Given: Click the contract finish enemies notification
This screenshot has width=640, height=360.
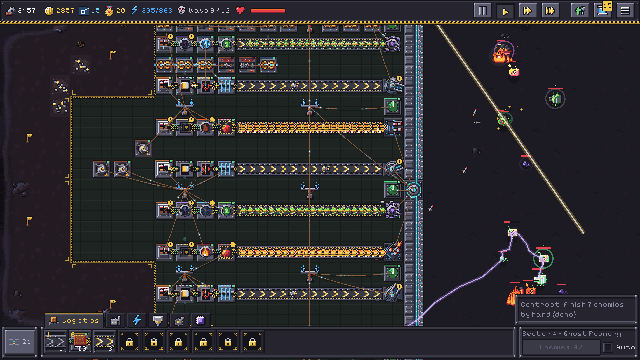Looking at the screenshot, I should click(576, 310).
